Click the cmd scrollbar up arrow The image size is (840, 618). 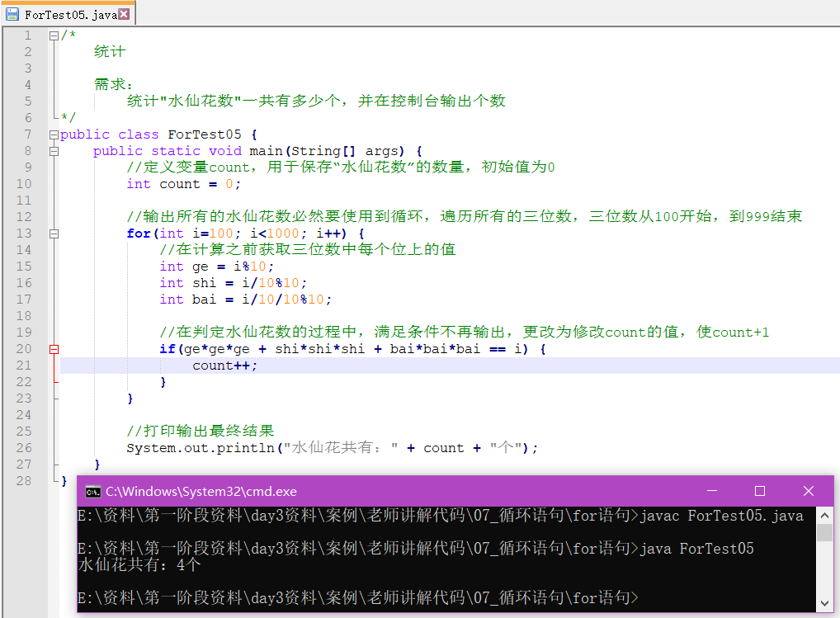point(824,515)
